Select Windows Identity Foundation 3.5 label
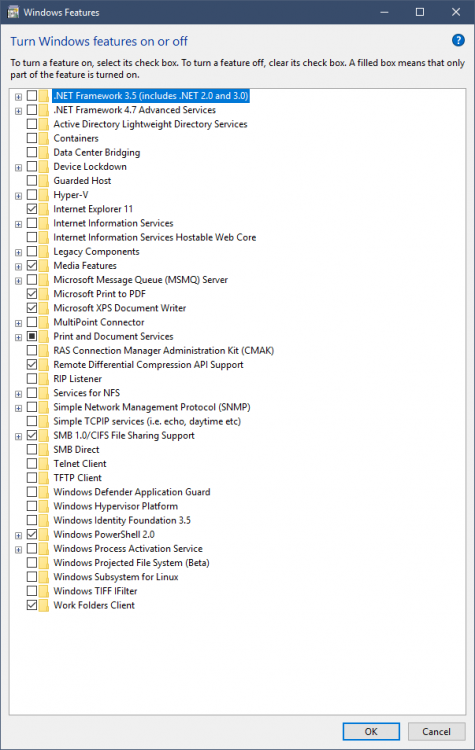Image resolution: width=475 pixels, height=750 pixels. (122, 520)
